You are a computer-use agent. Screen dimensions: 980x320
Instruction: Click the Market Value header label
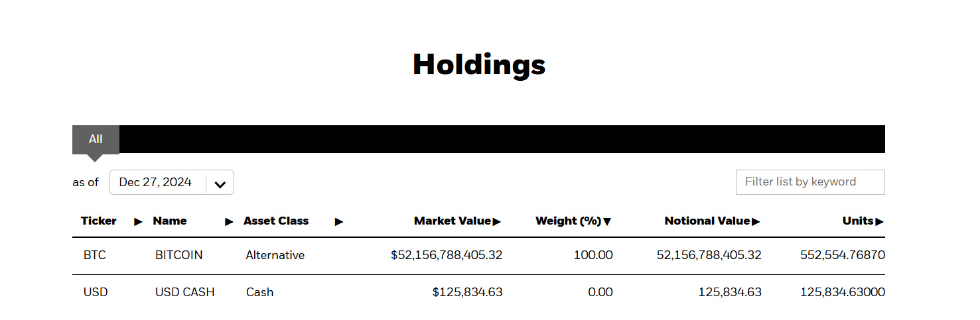click(x=453, y=221)
